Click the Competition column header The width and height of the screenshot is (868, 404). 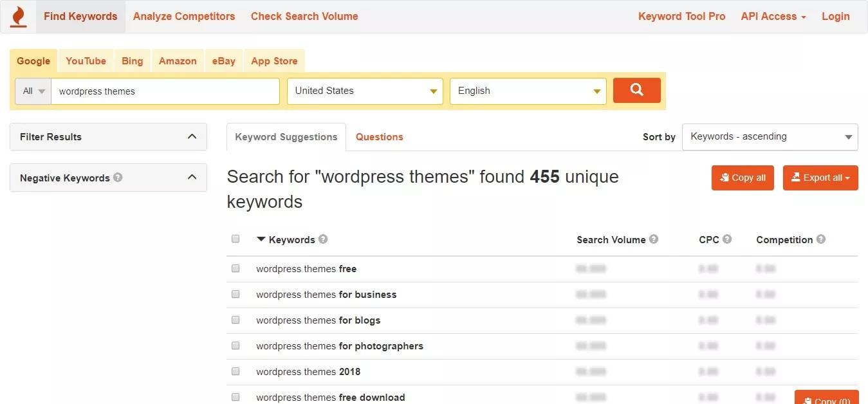point(784,239)
